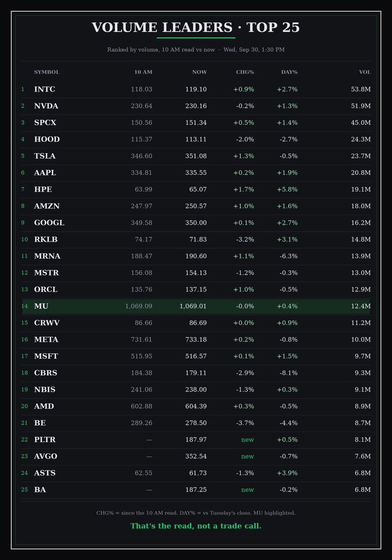Select the AVGO symbol

(x=46, y=456)
